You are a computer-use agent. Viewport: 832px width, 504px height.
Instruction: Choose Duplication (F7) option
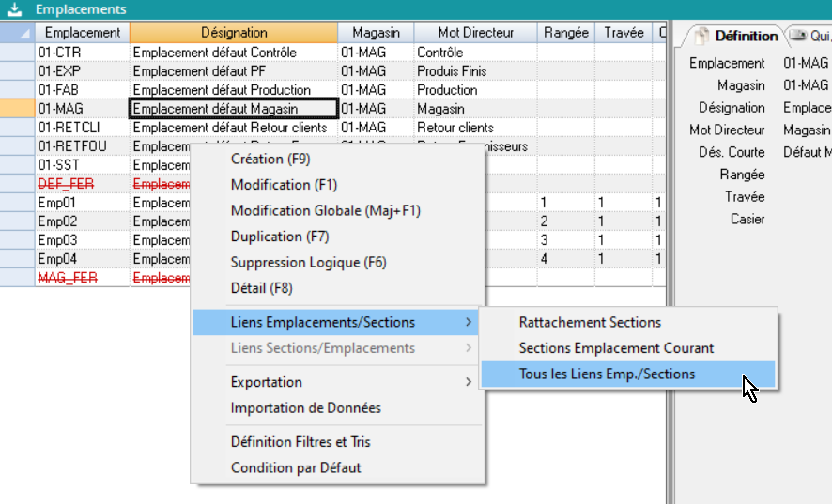click(280, 237)
